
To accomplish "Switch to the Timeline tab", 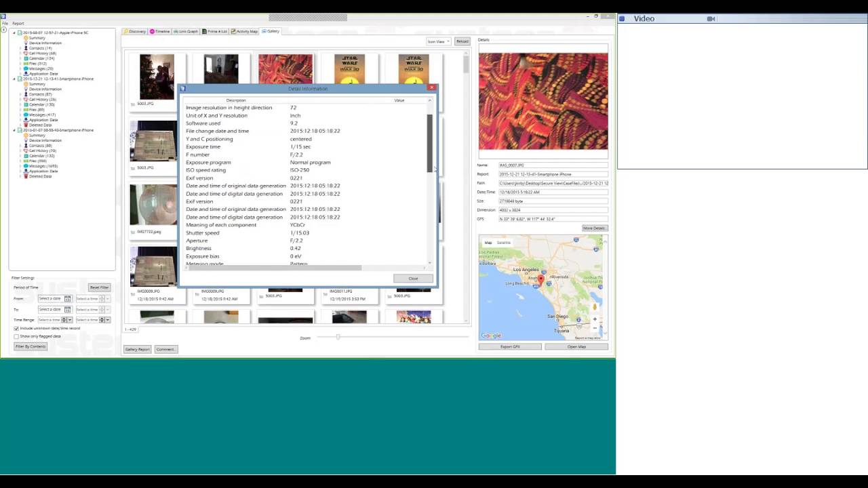I will click(160, 31).
